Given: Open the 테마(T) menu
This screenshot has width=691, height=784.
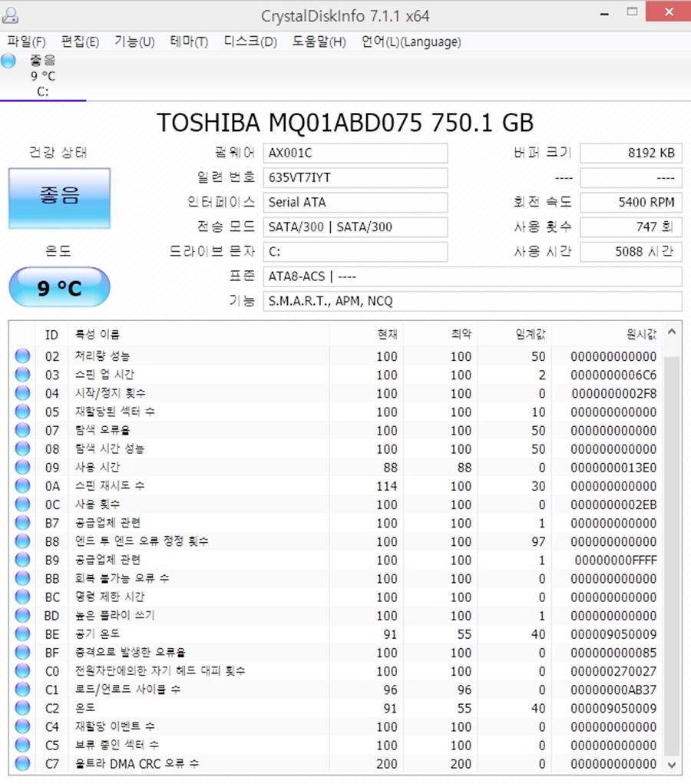Looking at the screenshot, I should pyautogui.click(x=189, y=41).
